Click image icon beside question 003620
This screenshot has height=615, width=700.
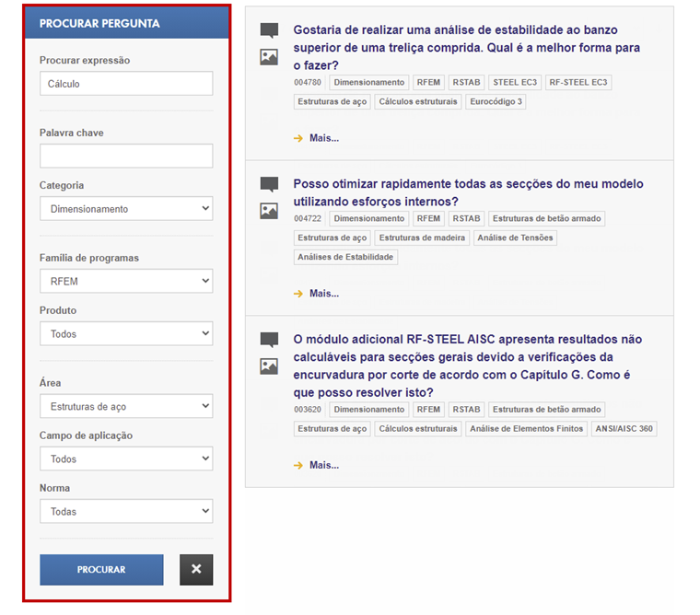click(269, 366)
